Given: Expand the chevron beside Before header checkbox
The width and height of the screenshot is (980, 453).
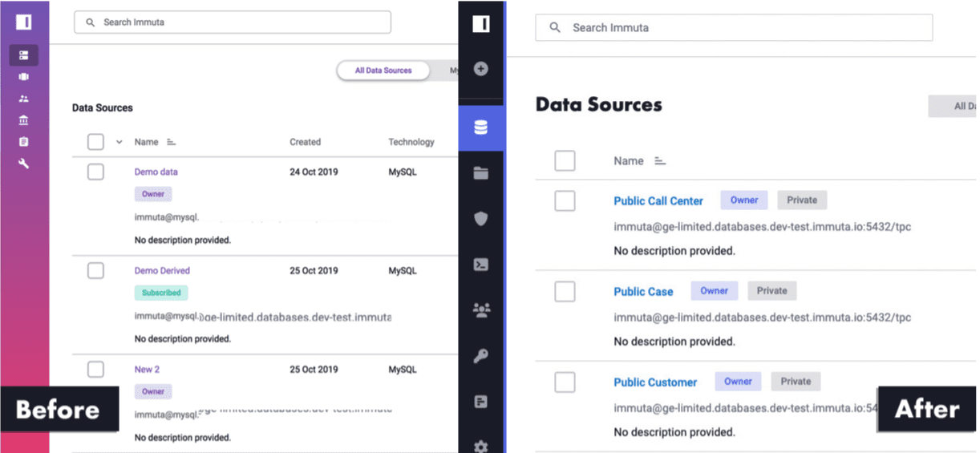Looking at the screenshot, I should [x=119, y=142].
